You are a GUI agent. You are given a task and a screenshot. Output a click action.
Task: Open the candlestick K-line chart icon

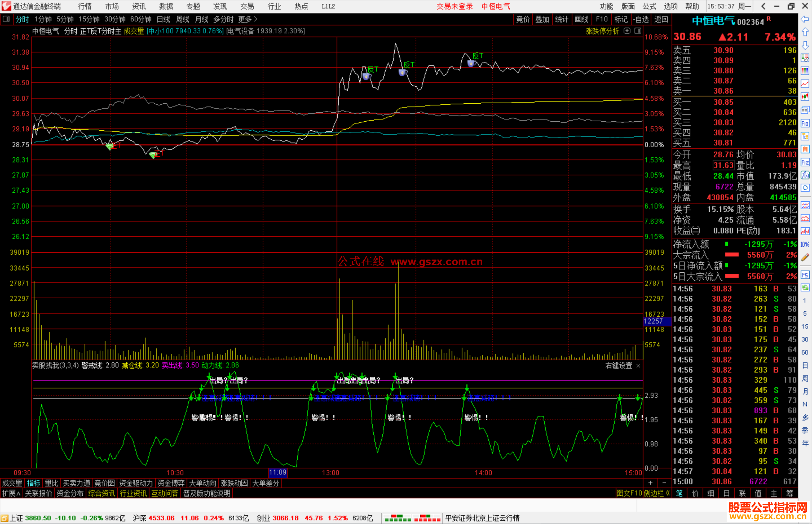(x=805, y=97)
